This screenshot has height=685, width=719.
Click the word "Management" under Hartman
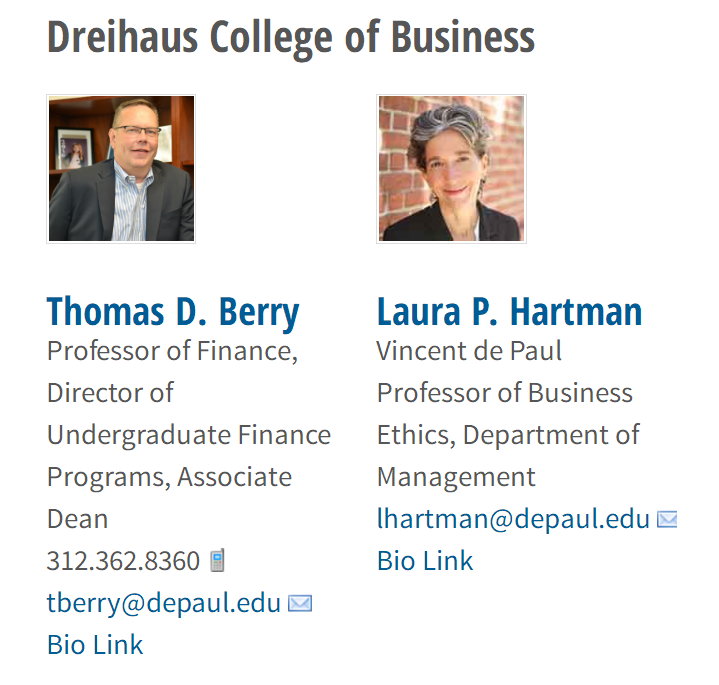[456, 477]
